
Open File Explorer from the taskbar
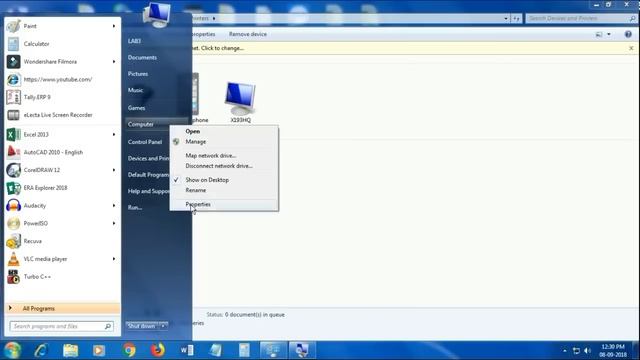(71, 350)
